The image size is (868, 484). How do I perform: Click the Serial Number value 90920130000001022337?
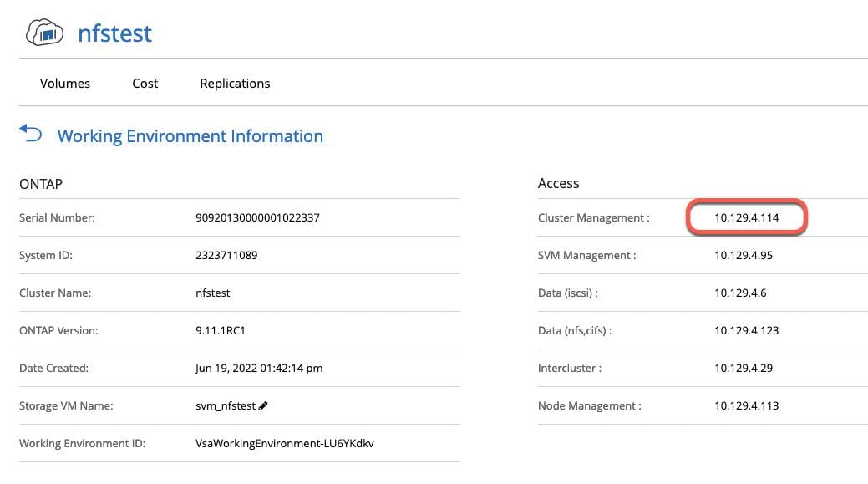(257, 218)
